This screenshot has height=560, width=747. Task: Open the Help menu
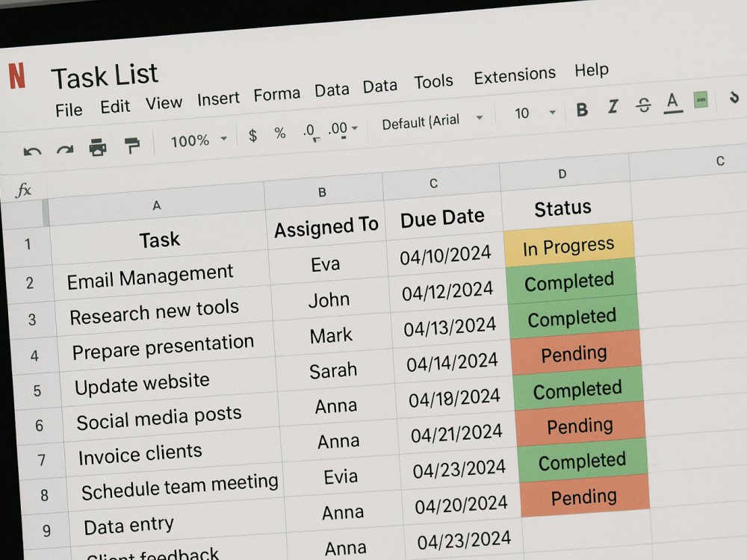[x=591, y=70]
